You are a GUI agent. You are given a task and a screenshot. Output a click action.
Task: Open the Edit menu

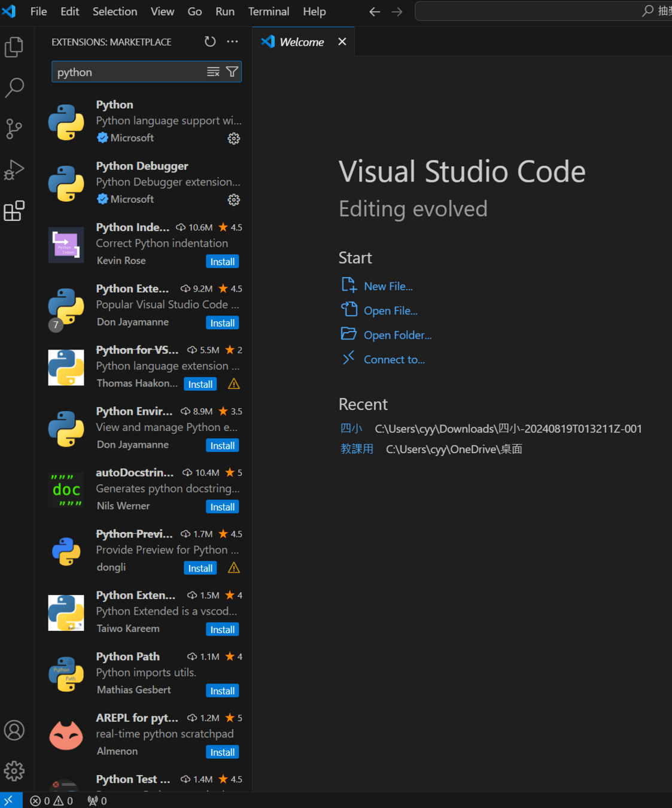[69, 11]
